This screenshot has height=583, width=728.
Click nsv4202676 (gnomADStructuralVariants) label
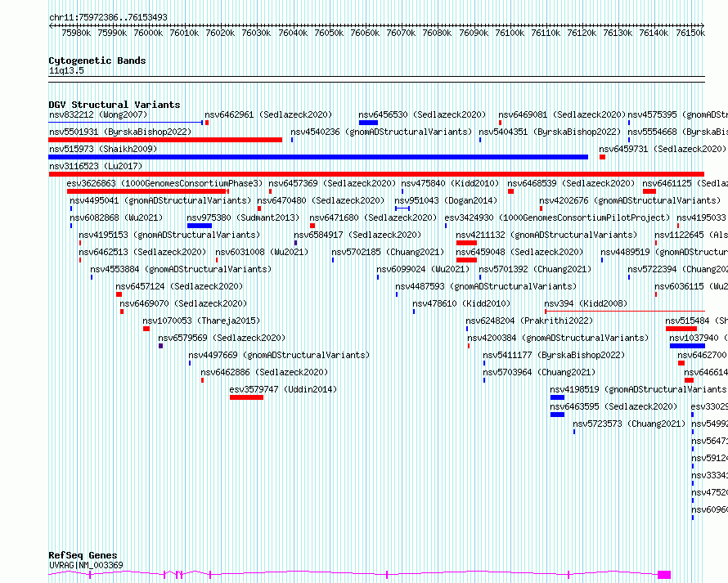click(630, 200)
